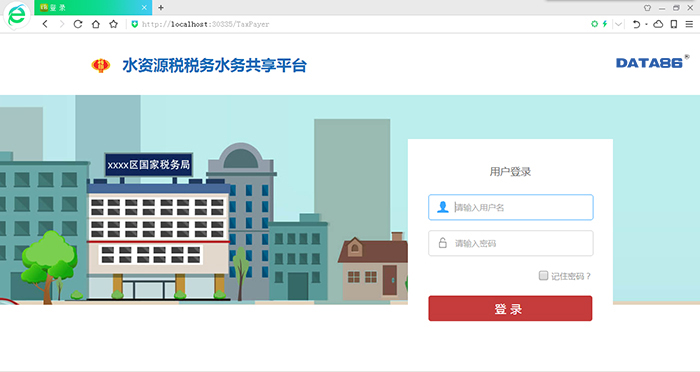Expand arrow beside undo icon

646,24
